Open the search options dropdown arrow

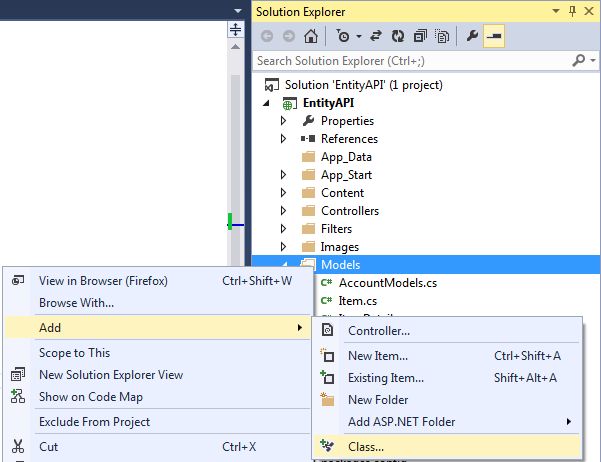click(x=593, y=61)
